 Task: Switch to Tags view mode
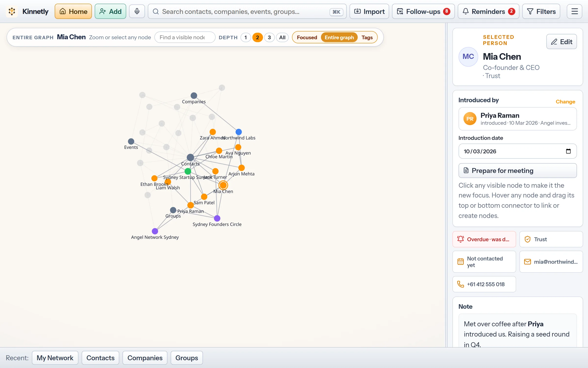(367, 37)
